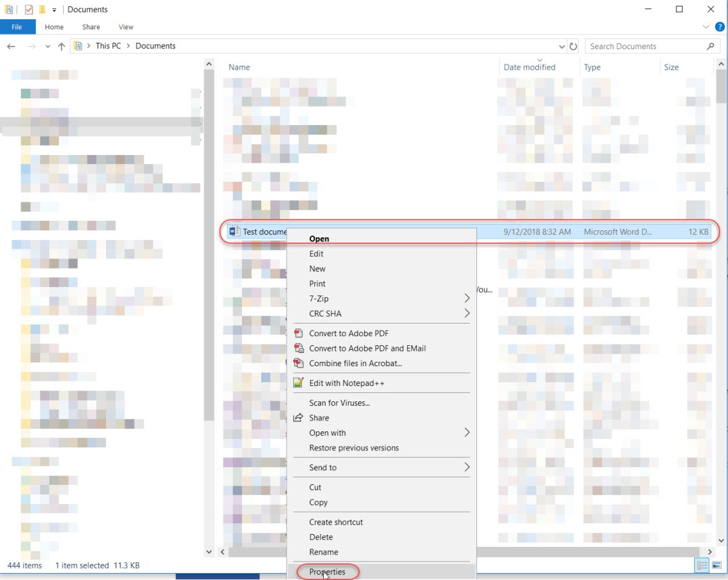728x580 pixels.
Task: Open the address bar history dropdown
Action: click(x=561, y=47)
